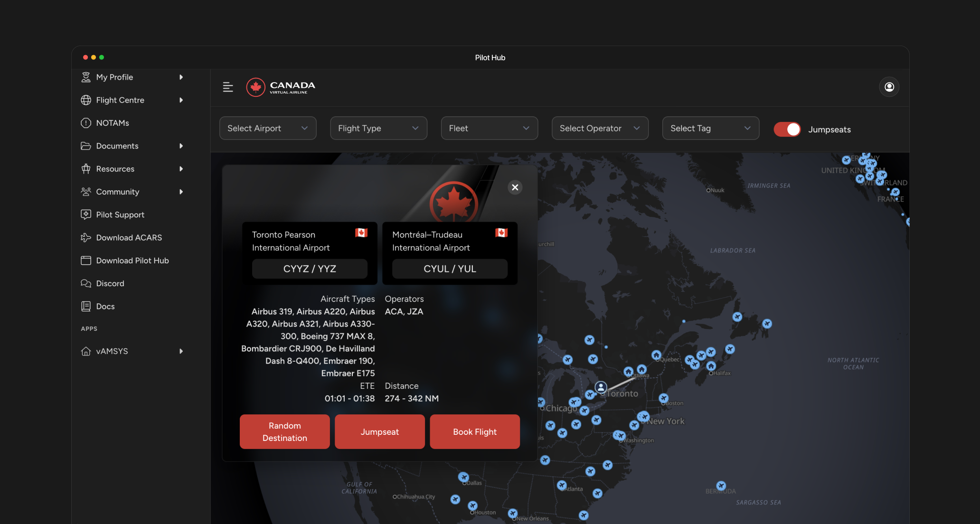
Task: Click the CYUL / YUL airport code
Action: tap(450, 269)
